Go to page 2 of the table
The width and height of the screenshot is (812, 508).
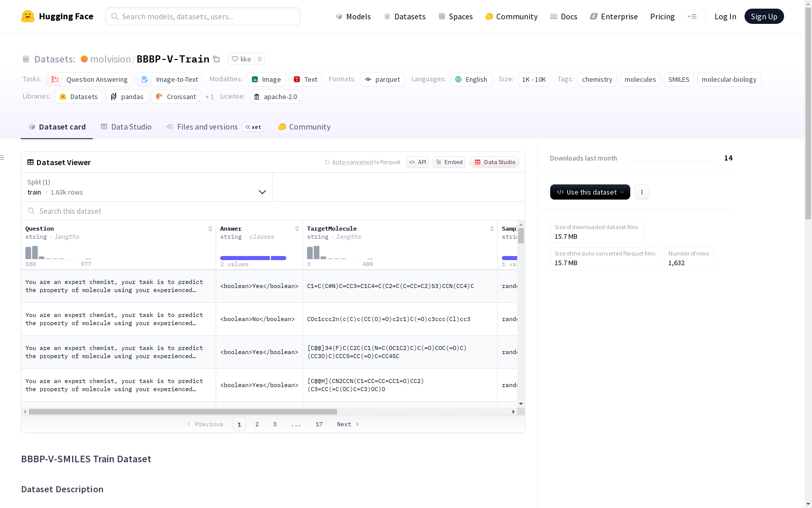[257, 424]
